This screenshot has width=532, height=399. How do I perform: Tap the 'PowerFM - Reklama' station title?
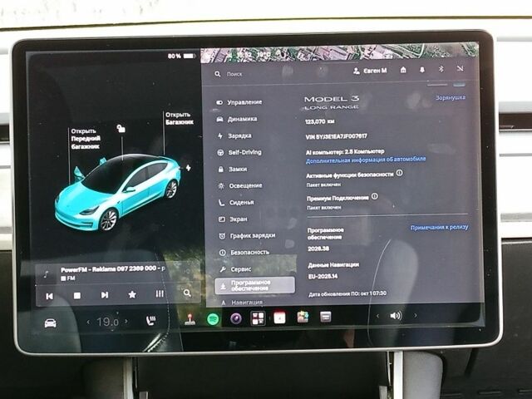click(112, 269)
